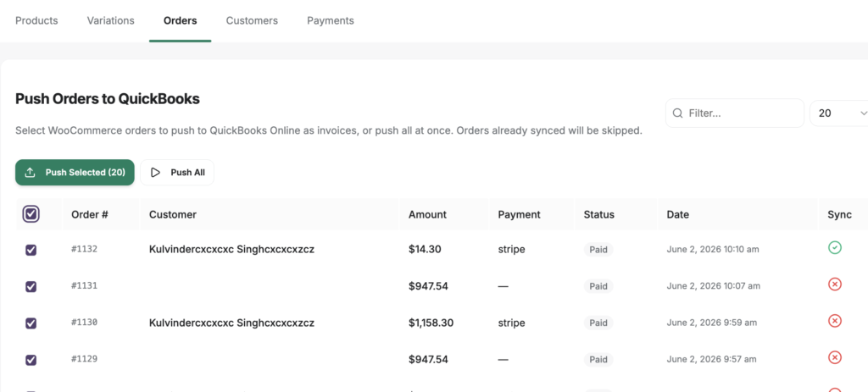Click the Paid badge for order #1132

598,250
